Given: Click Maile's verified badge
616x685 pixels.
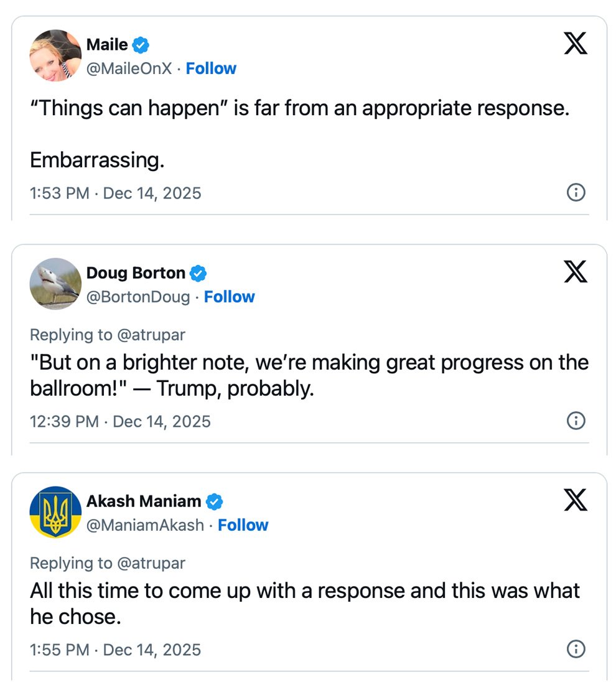Looking at the screenshot, I should (141, 45).
